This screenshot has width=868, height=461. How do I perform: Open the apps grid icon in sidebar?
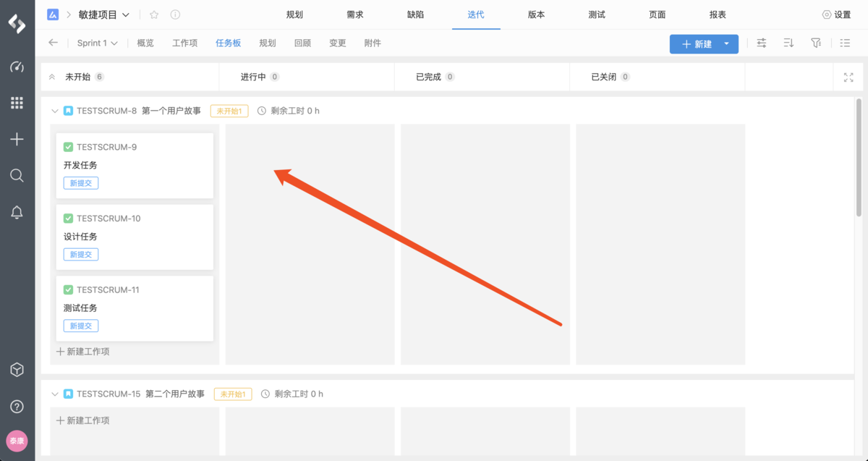click(17, 103)
